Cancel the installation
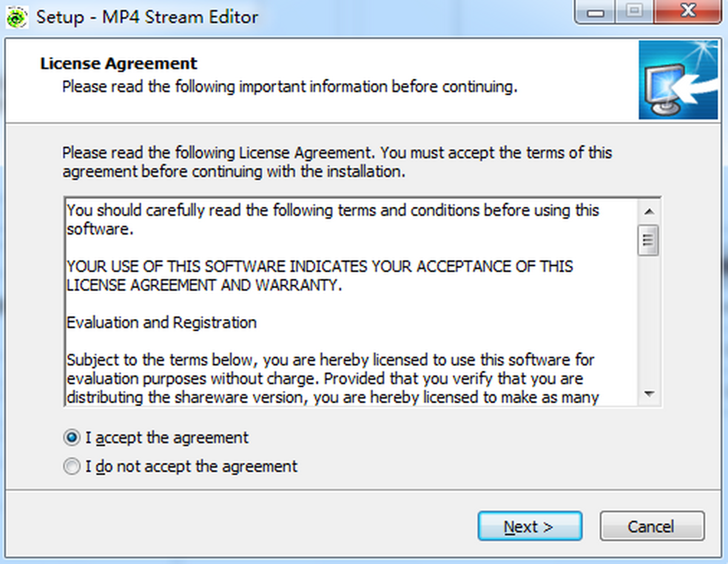Screen dimensions: 728x564 click(x=652, y=526)
